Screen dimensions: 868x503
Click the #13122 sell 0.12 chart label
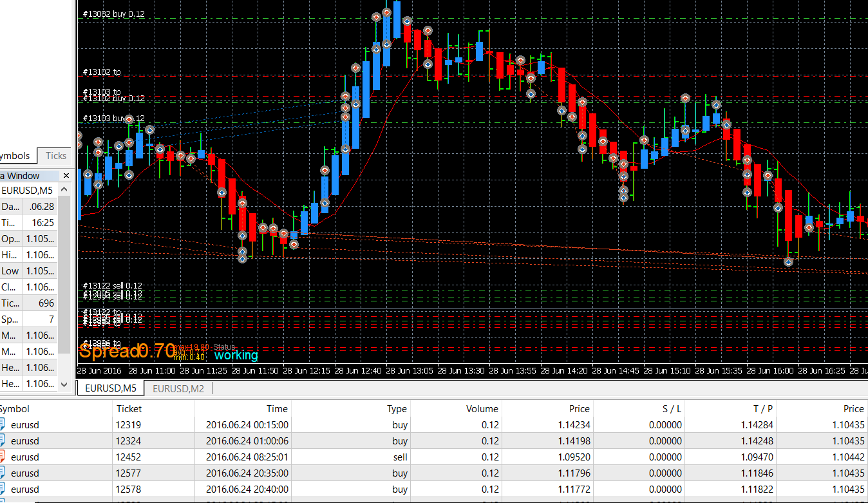[113, 285]
